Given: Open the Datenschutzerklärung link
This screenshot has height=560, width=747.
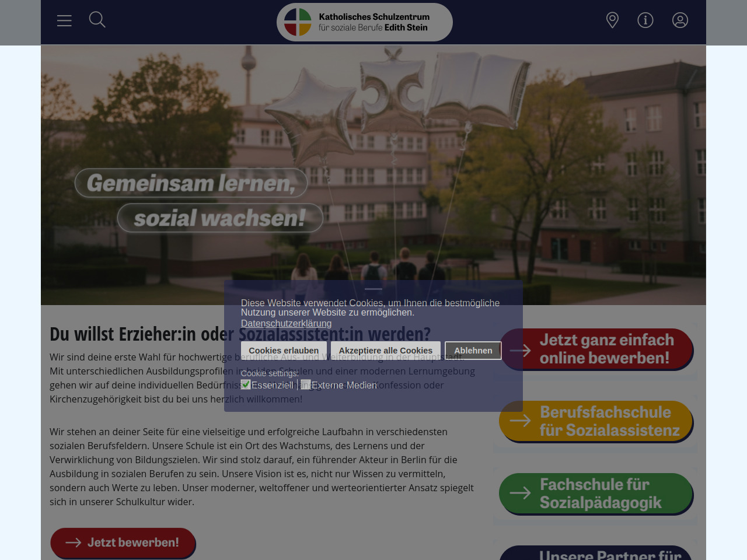Looking at the screenshot, I should [286, 323].
